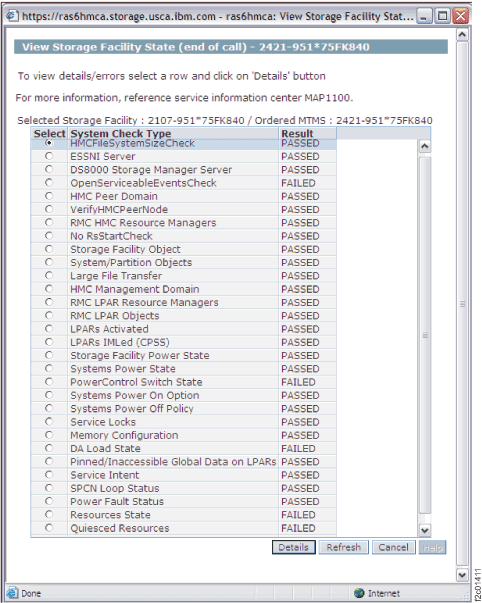This screenshot has height=603, width=482.
Task: Click the Select column header
Action: coord(49,133)
